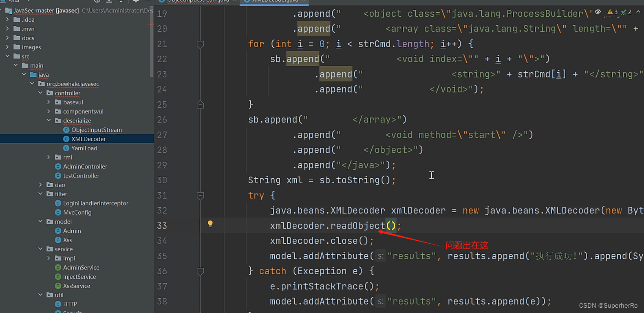Click the YamlLoad class icon
This screenshot has width=644, height=313.
[66, 148]
